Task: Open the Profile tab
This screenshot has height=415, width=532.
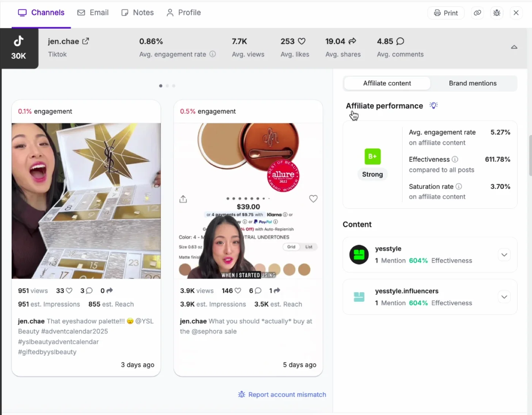Action: (x=184, y=13)
